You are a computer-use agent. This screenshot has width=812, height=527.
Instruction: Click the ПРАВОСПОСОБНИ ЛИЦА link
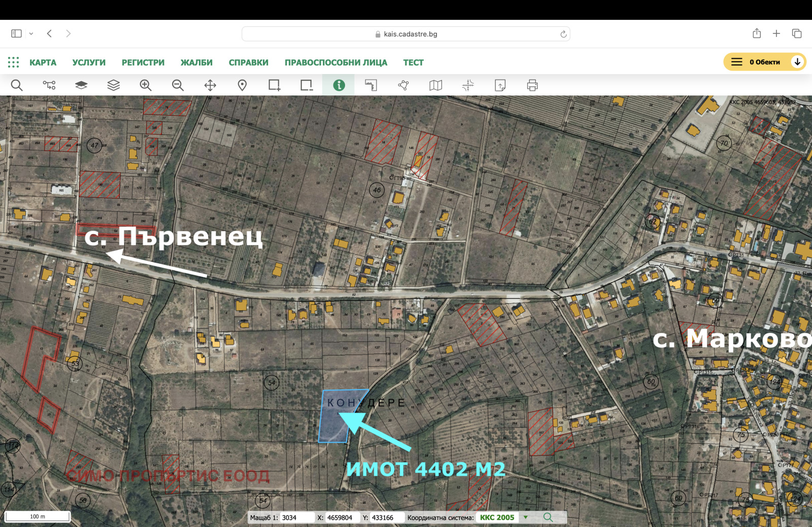tap(336, 62)
